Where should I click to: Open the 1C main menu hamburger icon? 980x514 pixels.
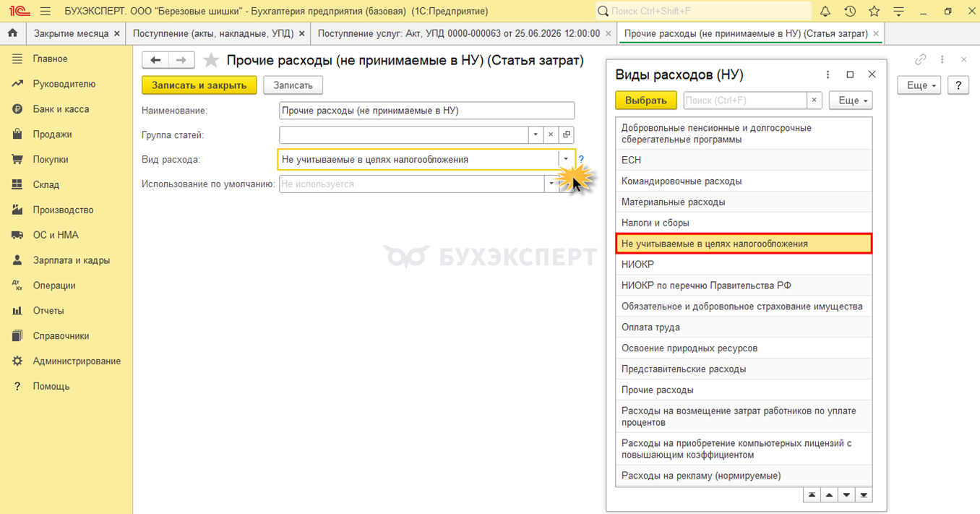[46, 12]
